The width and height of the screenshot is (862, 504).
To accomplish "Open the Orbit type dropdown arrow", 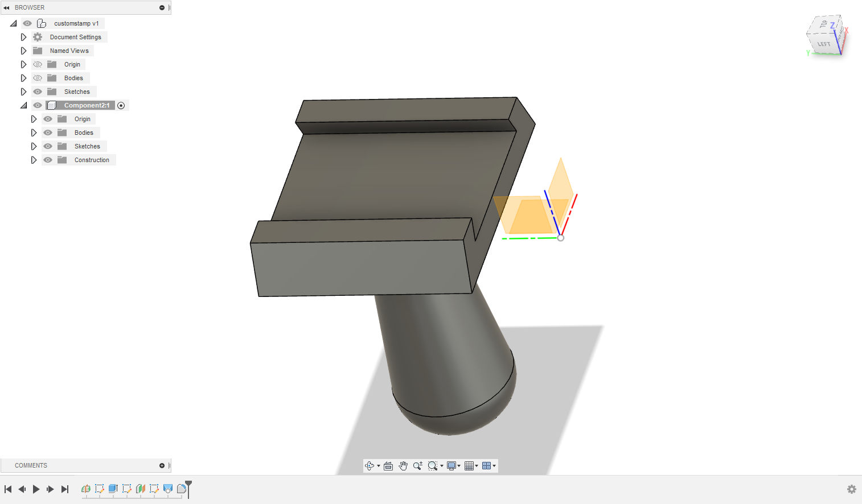I will 379,466.
